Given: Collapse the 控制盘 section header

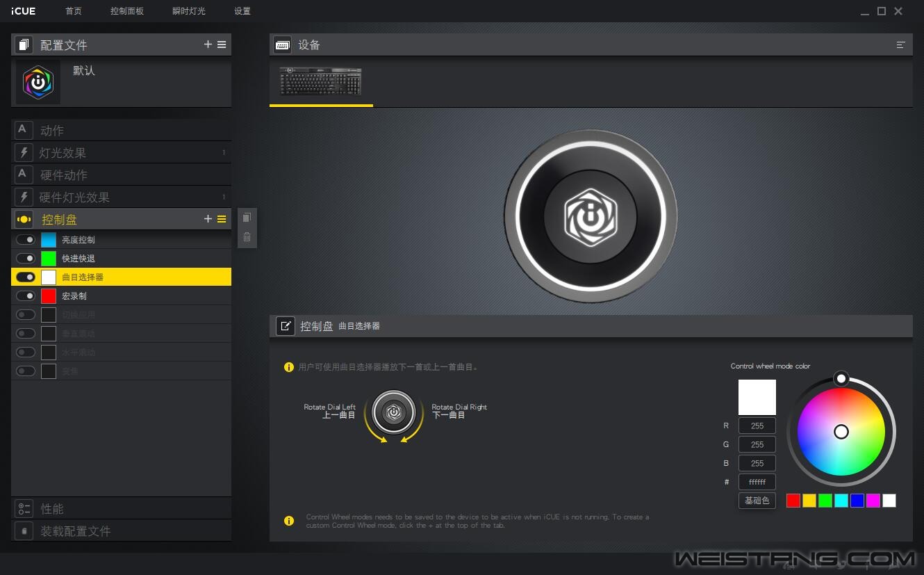Looking at the screenshot, I should (121, 219).
